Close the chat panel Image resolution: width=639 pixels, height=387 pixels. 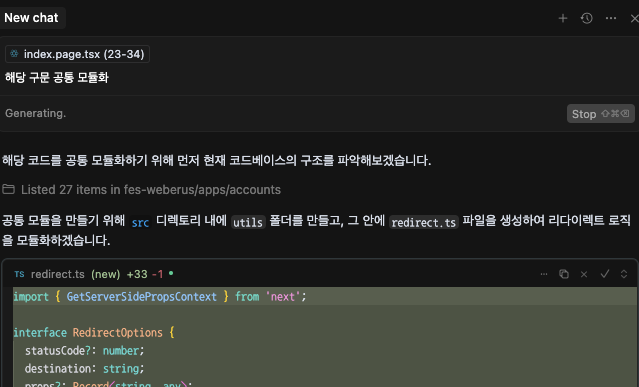point(635,18)
